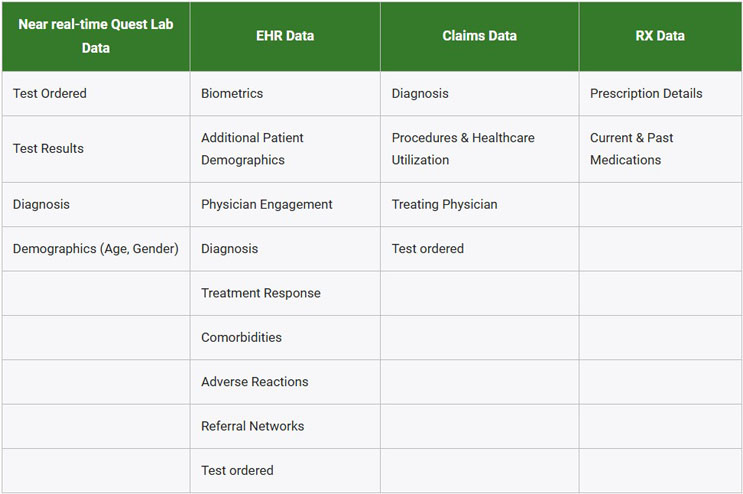Select Diagnosis in the Claims Data column

pyautogui.click(x=420, y=94)
